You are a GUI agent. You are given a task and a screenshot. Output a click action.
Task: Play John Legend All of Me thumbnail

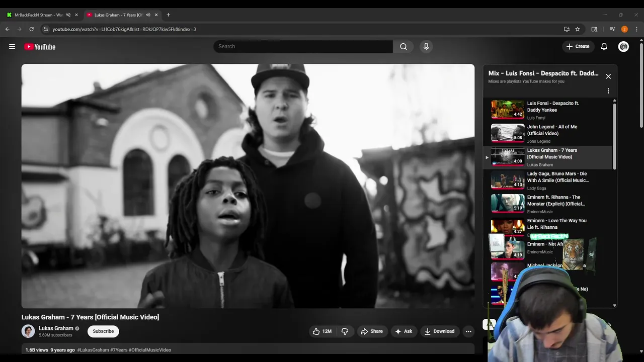point(508,133)
